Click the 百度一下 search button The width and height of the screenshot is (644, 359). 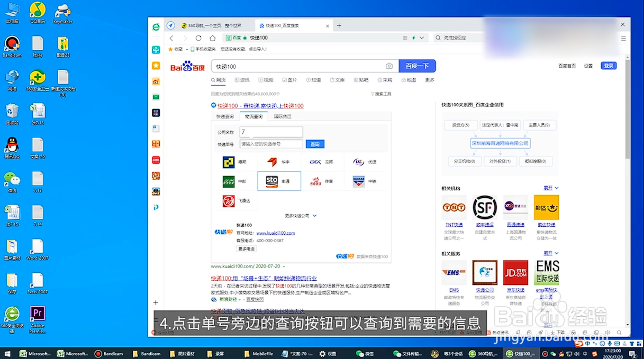click(417, 66)
